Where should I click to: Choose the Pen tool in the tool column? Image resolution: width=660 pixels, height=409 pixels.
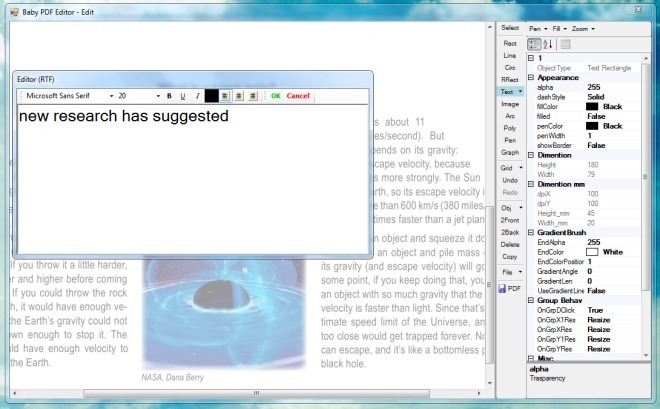click(510, 140)
